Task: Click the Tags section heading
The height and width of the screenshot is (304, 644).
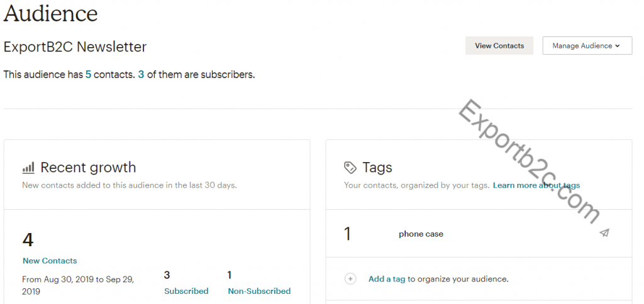Action: pos(377,167)
